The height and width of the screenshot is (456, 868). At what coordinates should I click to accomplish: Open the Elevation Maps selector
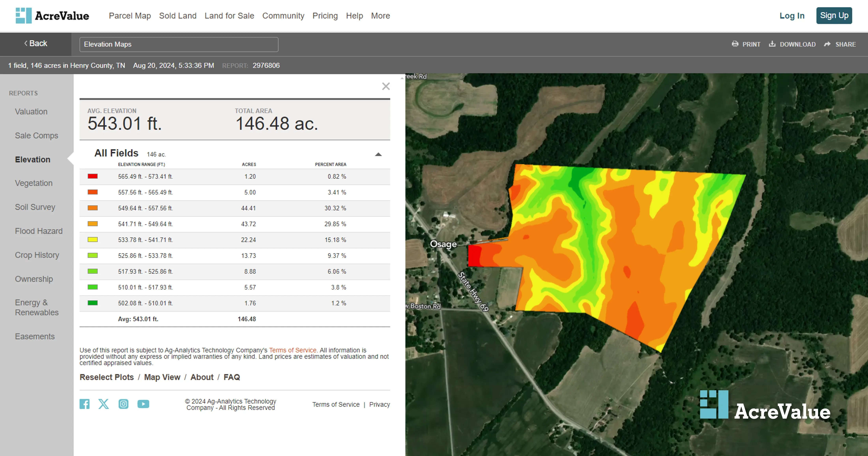tap(179, 44)
